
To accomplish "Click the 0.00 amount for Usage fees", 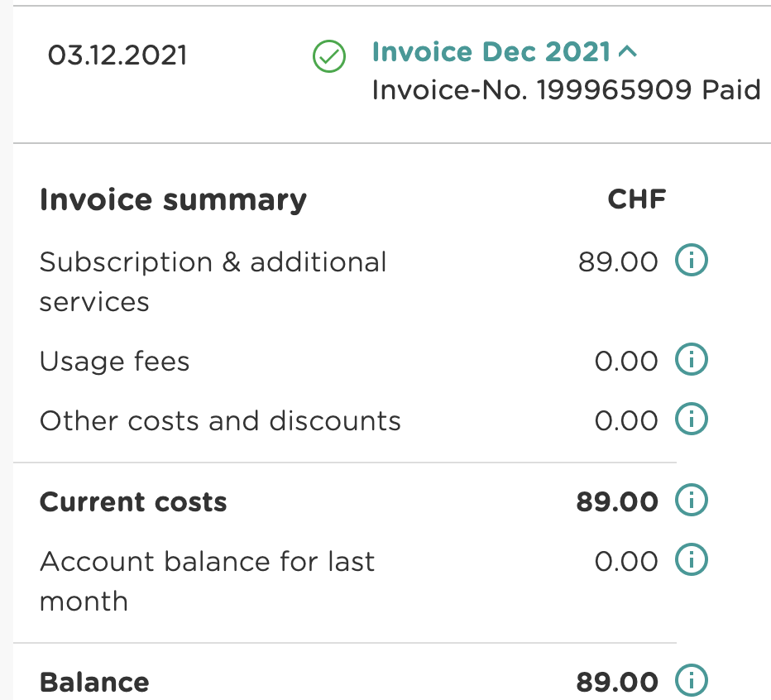I will click(626, 362).
